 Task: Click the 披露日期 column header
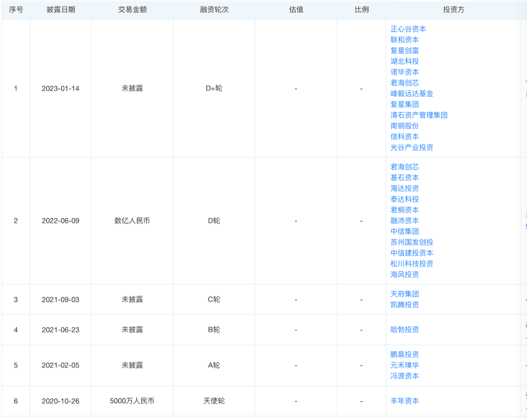pyautogui.click(x=61, y=10)
